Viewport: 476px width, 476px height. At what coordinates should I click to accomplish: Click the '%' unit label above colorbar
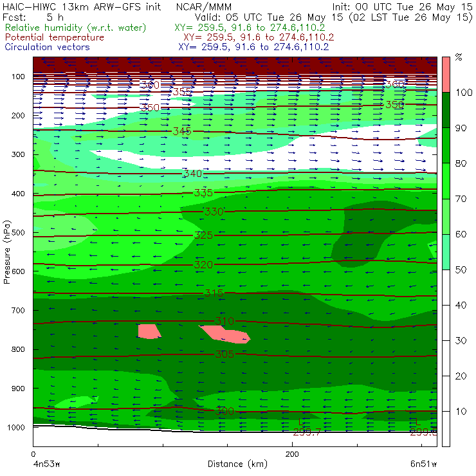[x=459, y=57]
